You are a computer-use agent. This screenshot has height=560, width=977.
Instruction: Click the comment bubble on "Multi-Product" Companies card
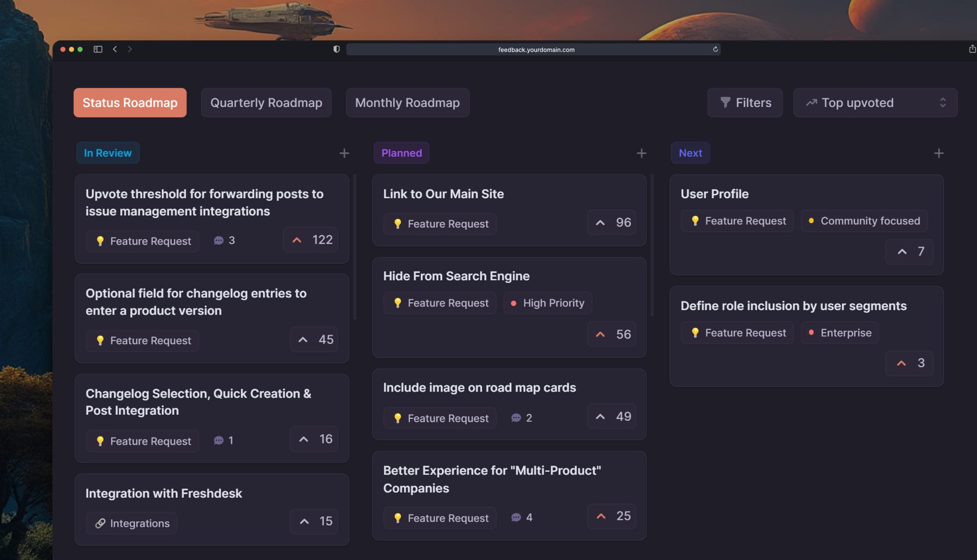(516, 518)
